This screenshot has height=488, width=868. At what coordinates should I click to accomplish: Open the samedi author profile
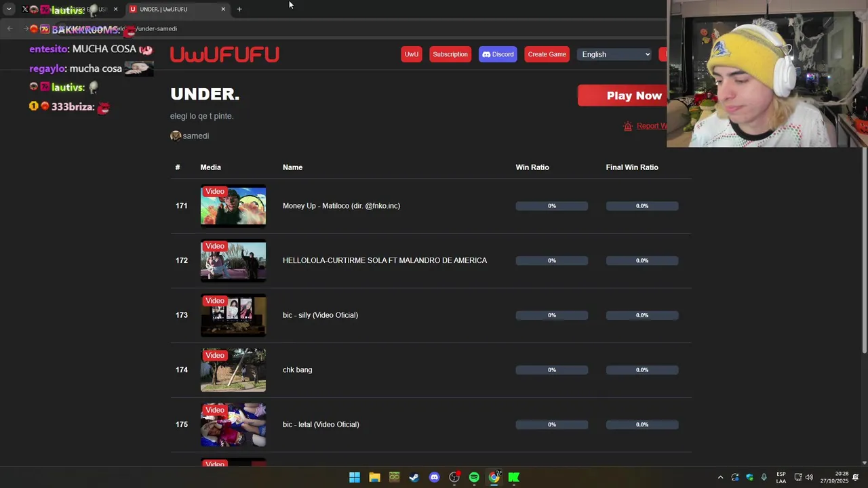196,136
